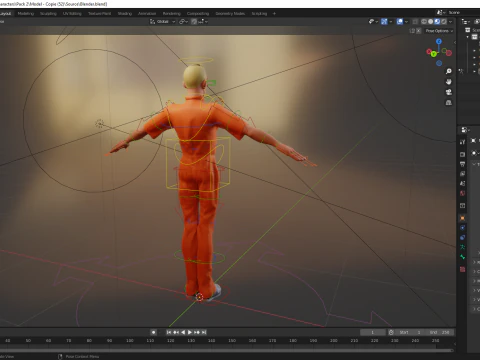Toggle auto keying record button
Screen dimensions: 480x360
pos(153,332)
